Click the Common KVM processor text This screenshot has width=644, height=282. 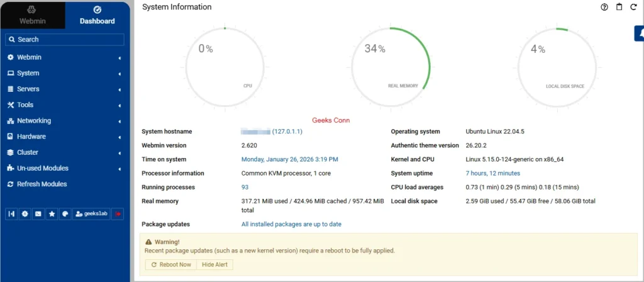click(x=286, y=173)
